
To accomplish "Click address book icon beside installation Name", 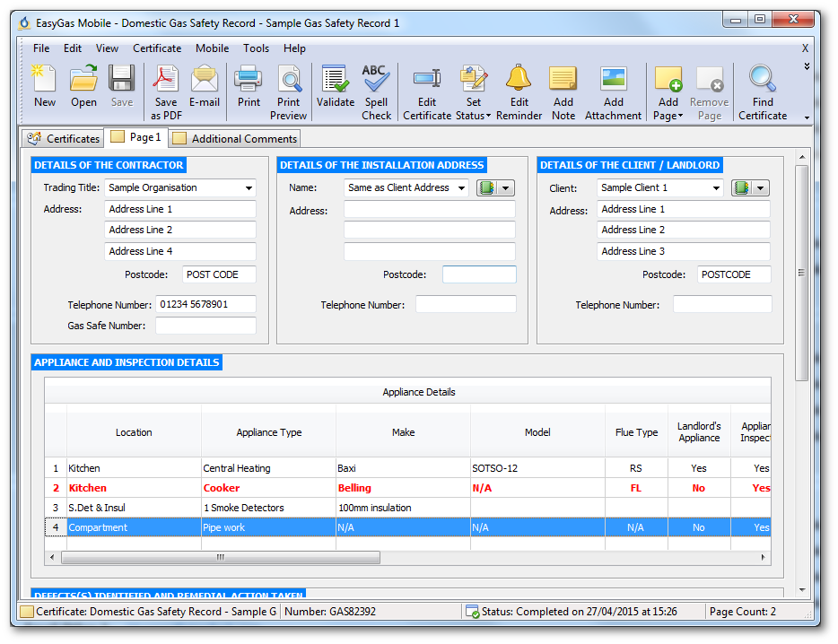I will 487,187.
